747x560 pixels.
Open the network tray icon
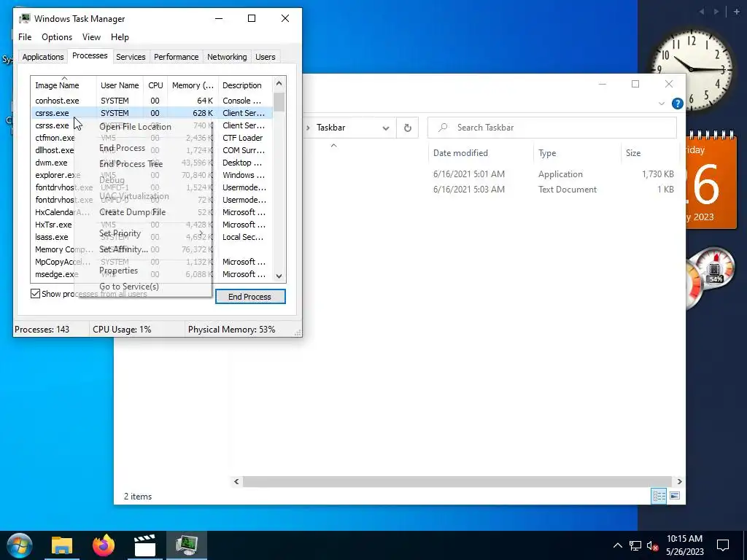coord(635,545)
